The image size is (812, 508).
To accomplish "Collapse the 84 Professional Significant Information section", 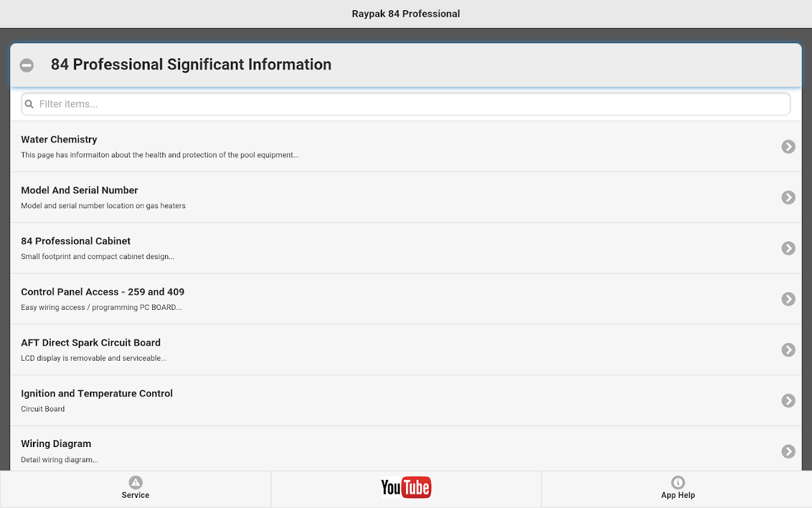I will click(x=27, y=65).
